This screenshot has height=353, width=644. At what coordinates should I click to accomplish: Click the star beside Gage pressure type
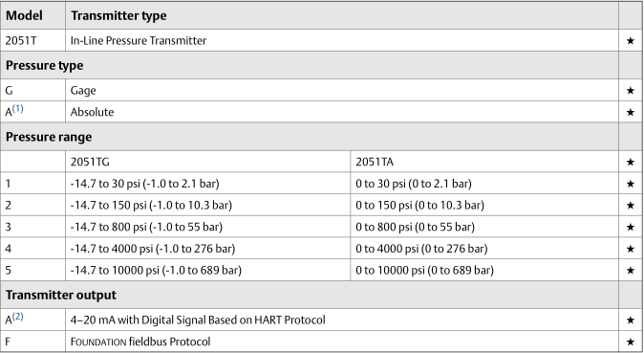(x=631, y=91)
